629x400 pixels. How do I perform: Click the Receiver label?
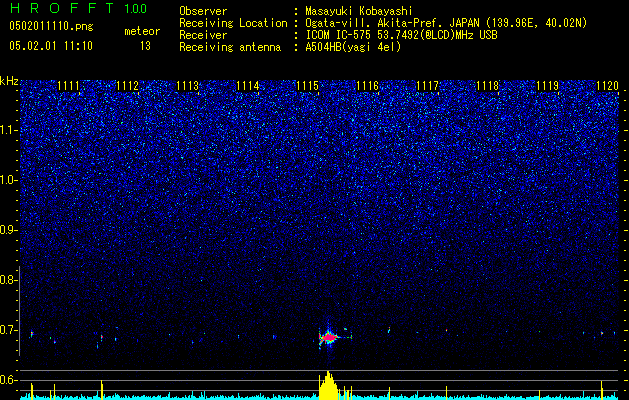point(203,35)
